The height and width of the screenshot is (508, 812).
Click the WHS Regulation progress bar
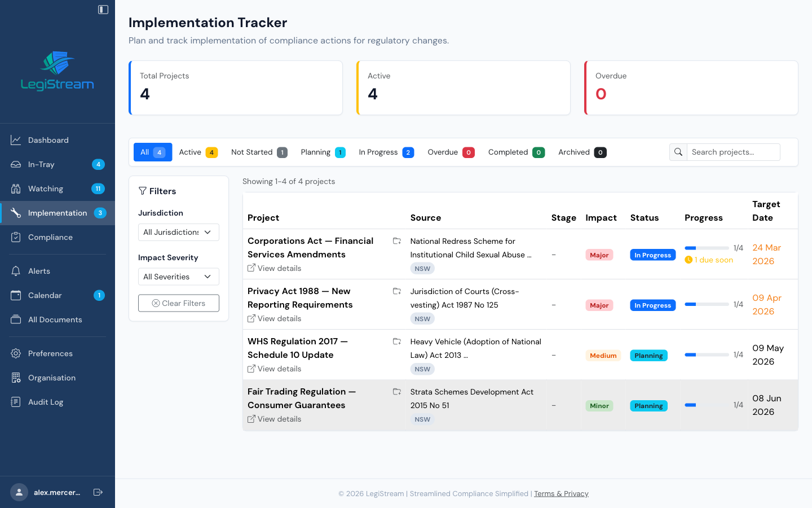coord(707,354)
